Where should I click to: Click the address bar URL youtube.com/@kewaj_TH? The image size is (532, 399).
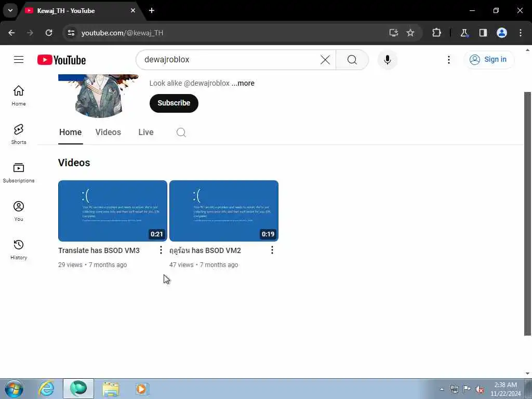click(x=122, y=33)
